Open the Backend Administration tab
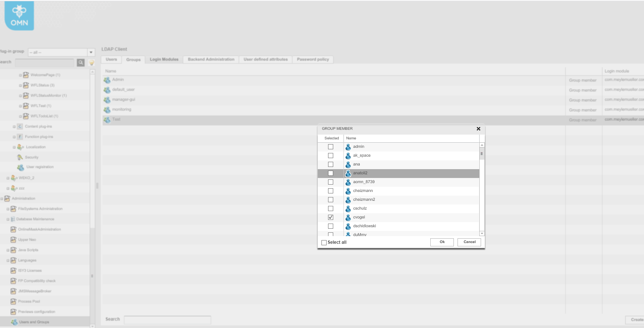This screenshot has width=644, height=328. pyautogui.click(x=211, y=60)
